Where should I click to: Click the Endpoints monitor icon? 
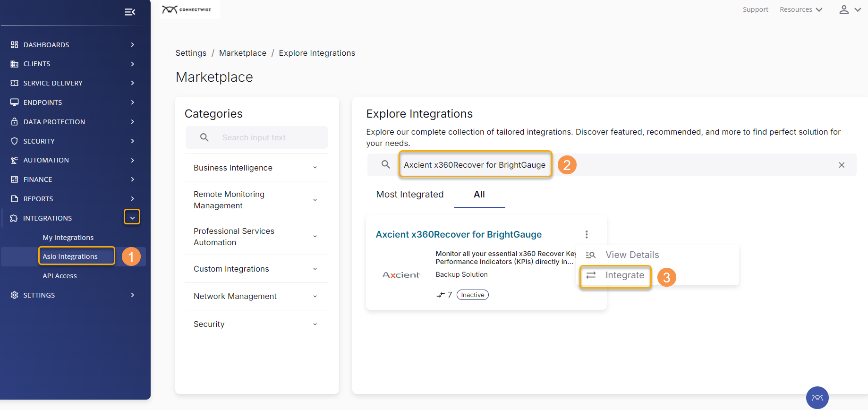pos(14,102)
